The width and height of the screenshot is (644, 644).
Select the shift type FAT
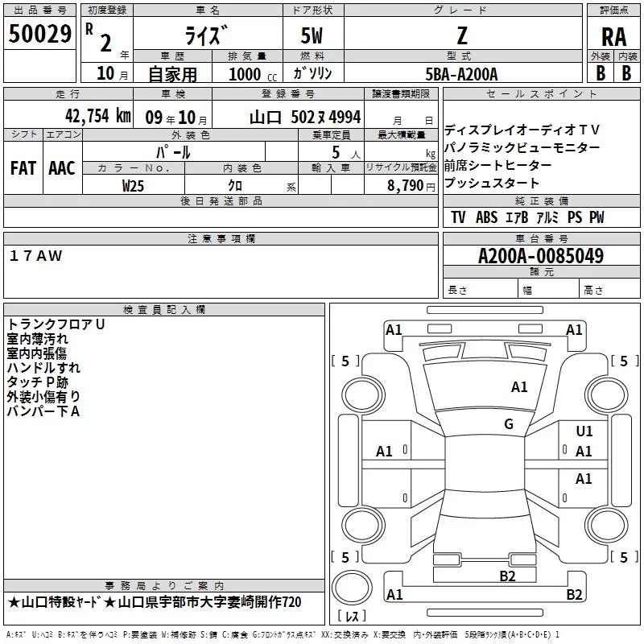click(23, 168)
